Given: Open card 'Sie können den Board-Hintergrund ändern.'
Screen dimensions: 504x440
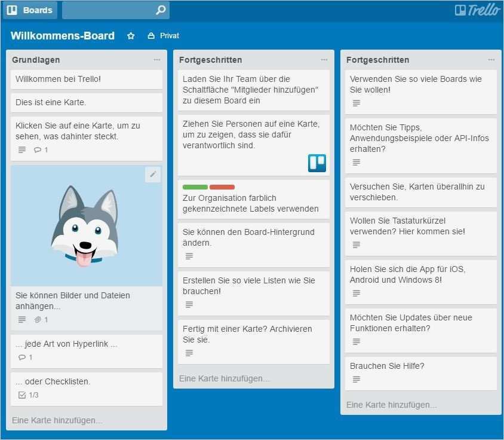Looking at the screenshot, I should click(x=254, y=245).
